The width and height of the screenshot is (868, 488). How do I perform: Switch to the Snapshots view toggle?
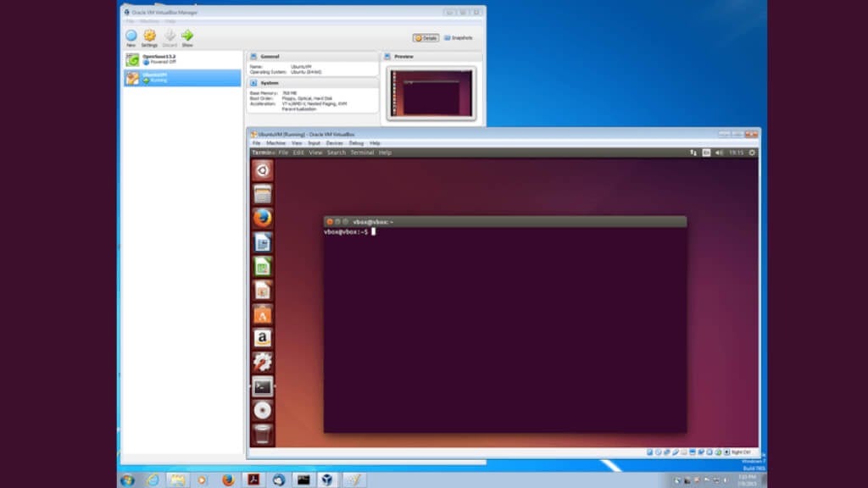[459, 38]
